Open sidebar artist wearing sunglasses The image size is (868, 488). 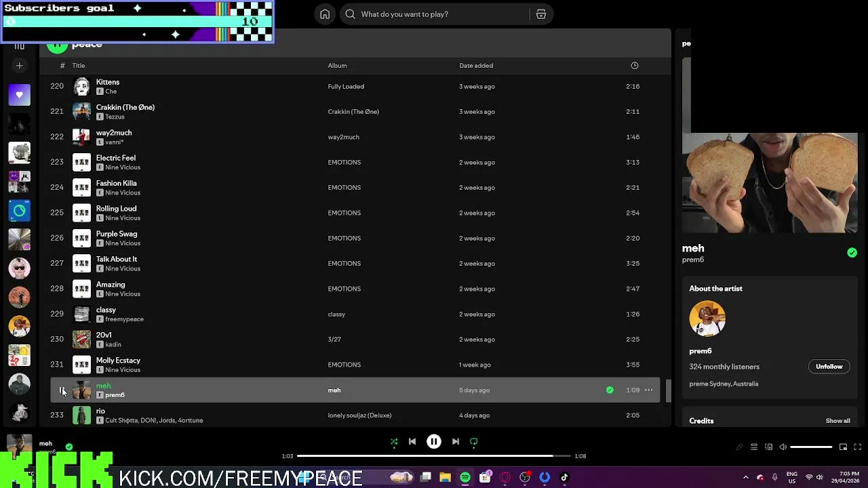click(x=19, y=268)
